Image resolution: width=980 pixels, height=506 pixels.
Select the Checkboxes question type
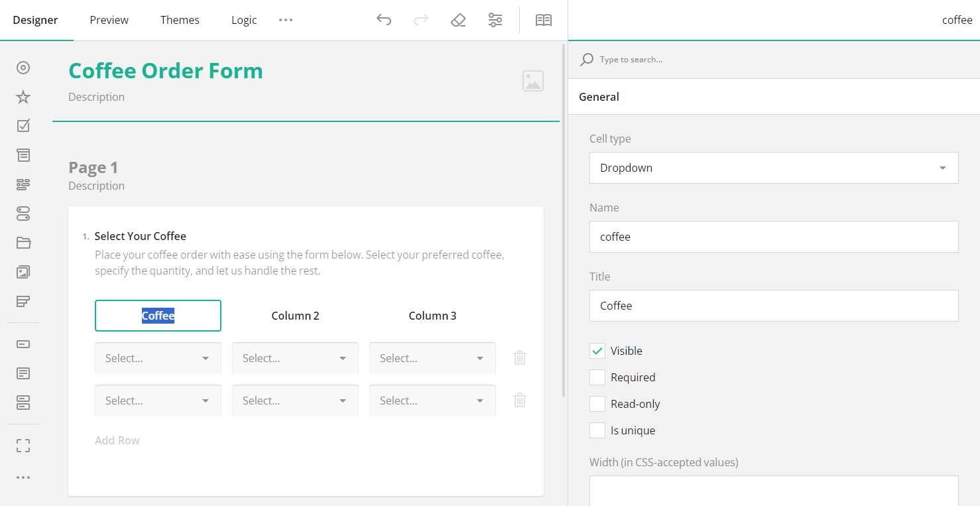(x=23, y=125)
